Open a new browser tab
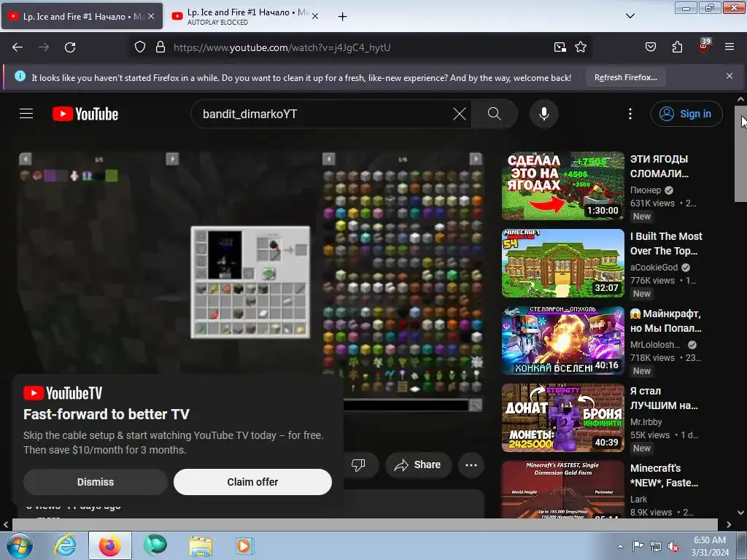This screenshot has height=560, width=747. pyautogui.click(x=342, y=17)
